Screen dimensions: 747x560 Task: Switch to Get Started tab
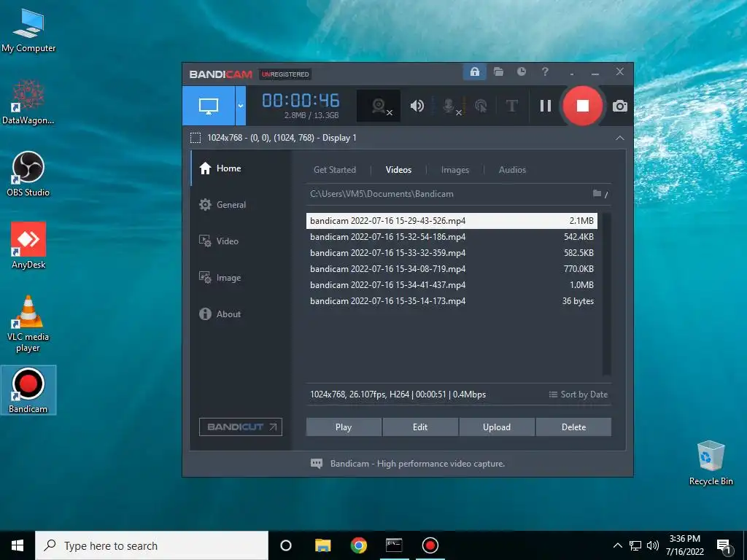tap(334, 170)
